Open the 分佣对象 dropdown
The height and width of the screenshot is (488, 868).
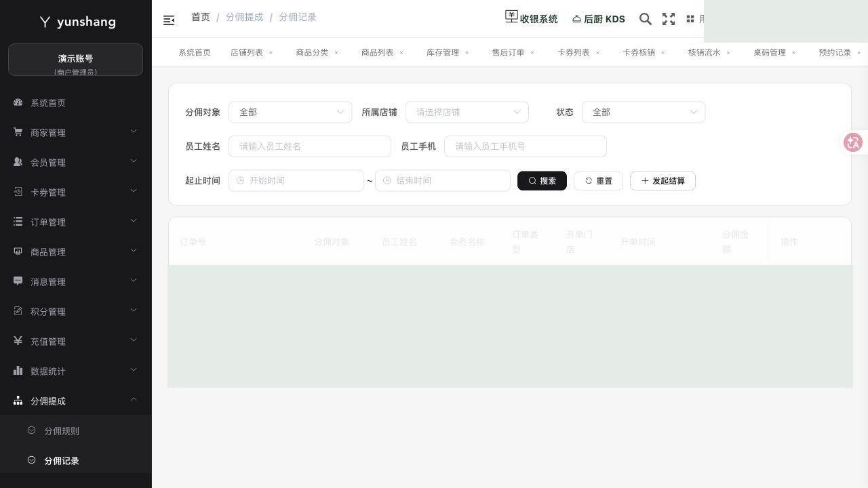click(x=290, y=112)
